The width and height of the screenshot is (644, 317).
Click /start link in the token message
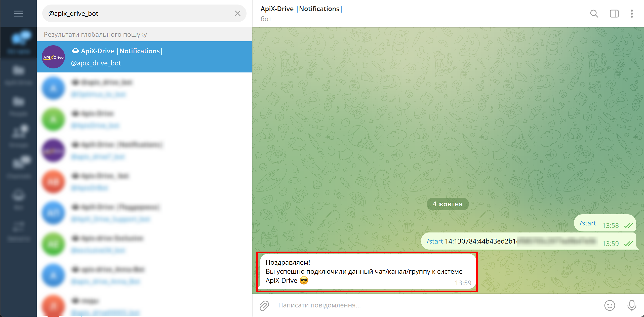pos(435,241)
